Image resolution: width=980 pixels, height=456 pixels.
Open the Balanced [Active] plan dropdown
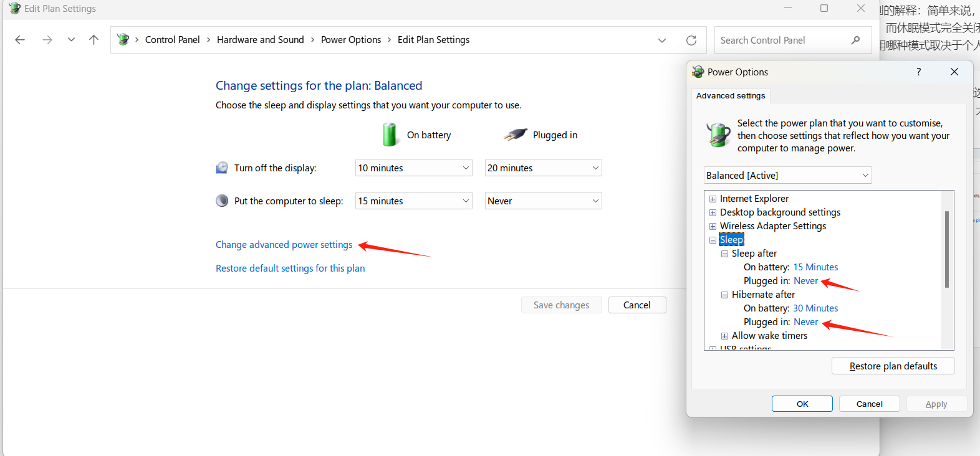pos(787,176)
